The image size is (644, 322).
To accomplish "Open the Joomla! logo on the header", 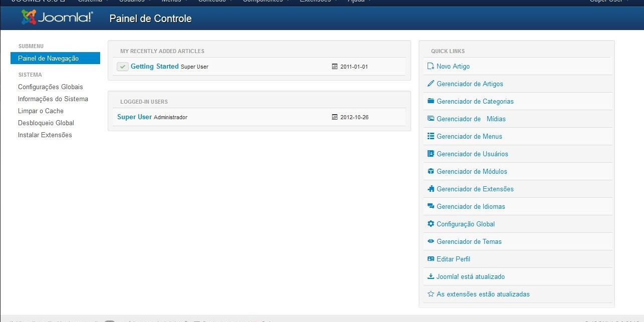I will (56, 18).
